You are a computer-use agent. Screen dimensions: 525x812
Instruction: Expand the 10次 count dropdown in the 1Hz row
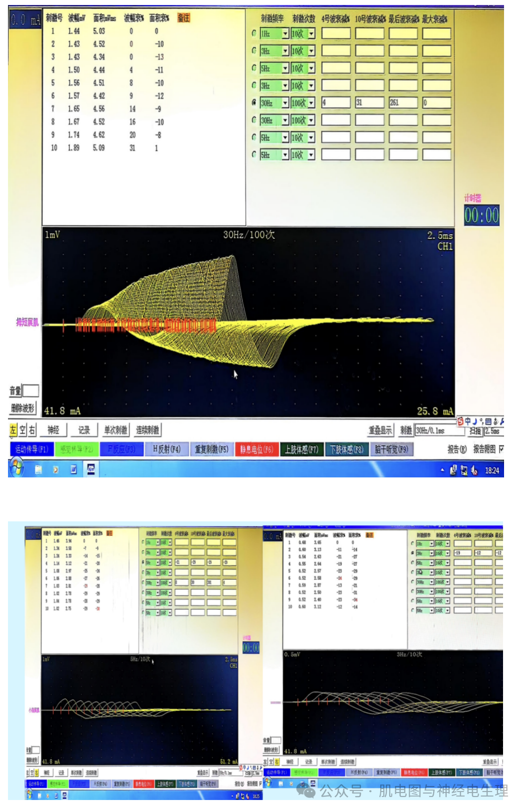pos(311,34)
